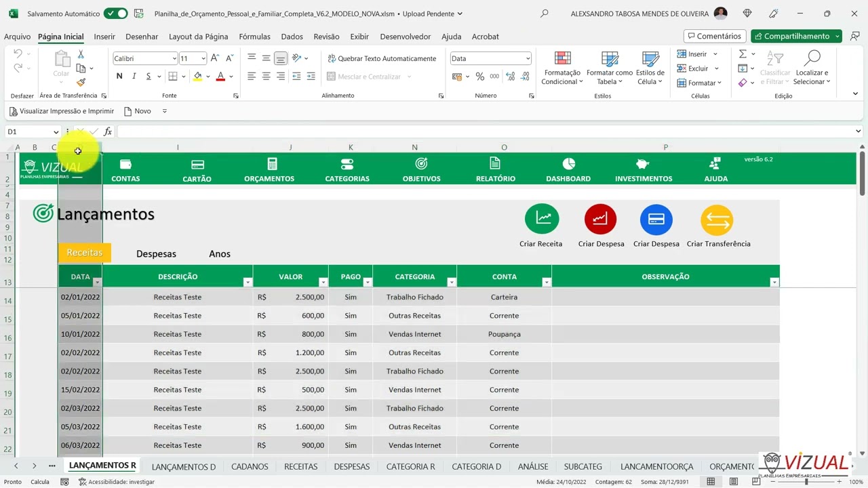Click the insert function fx icon
The height and width of the screenshot is (488, 868).
click(108, 131)
